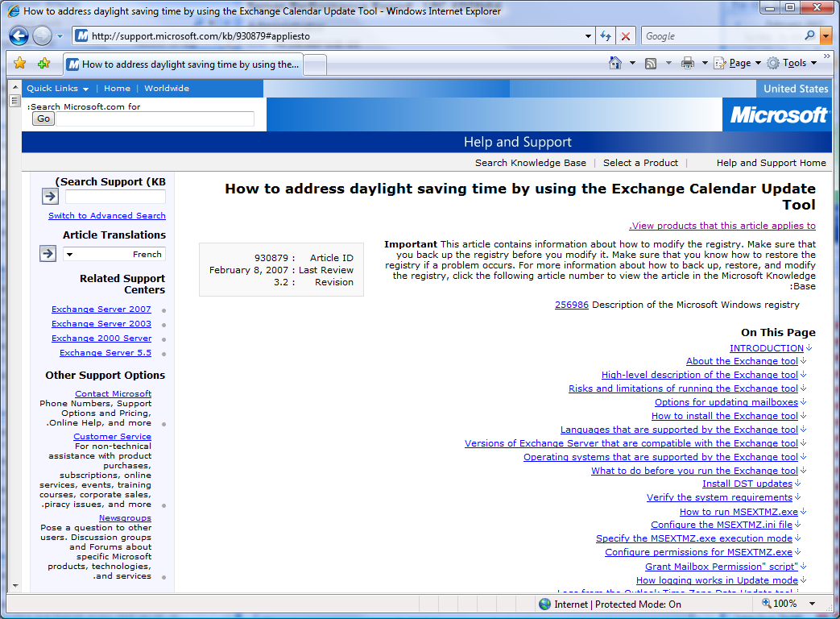Viewport: 840px width, 619px height.
Task: Jump to 'Options for updating mailboxes'
Action: (726, 402)
